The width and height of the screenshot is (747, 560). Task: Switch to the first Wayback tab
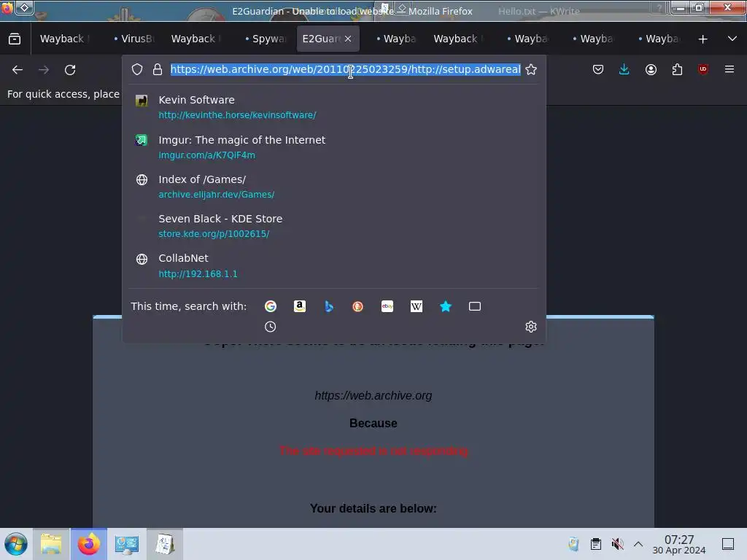[64, 39]
